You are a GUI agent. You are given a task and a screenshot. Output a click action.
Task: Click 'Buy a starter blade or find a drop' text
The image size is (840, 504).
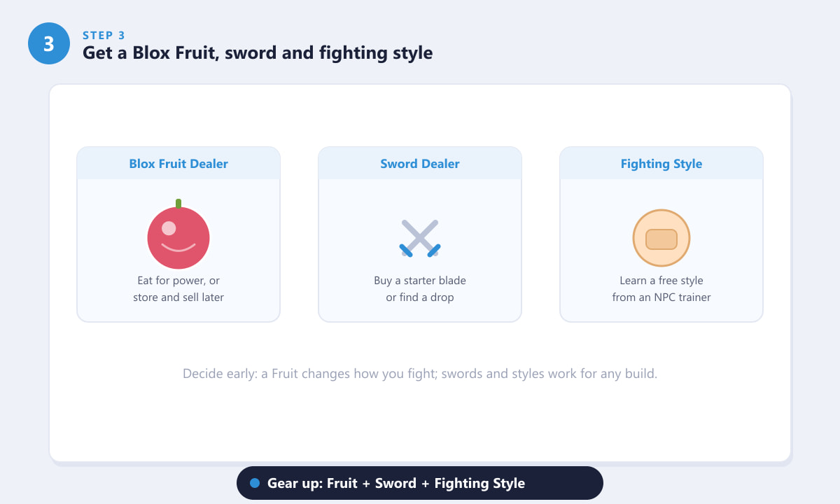pyautogui.click(x=420, y=289)
